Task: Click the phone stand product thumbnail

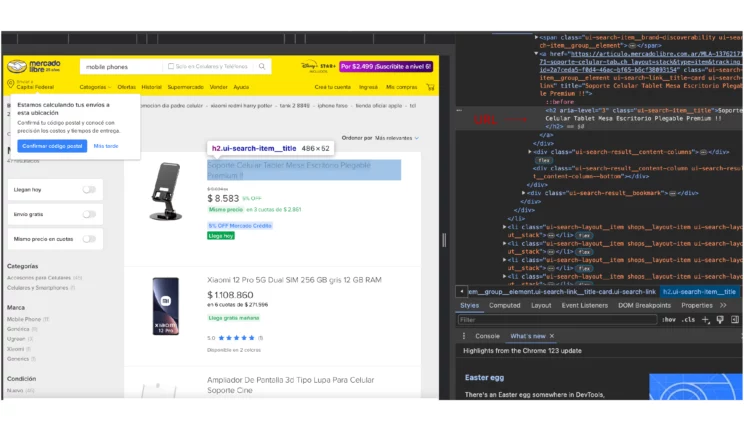Action: point(166,192)
